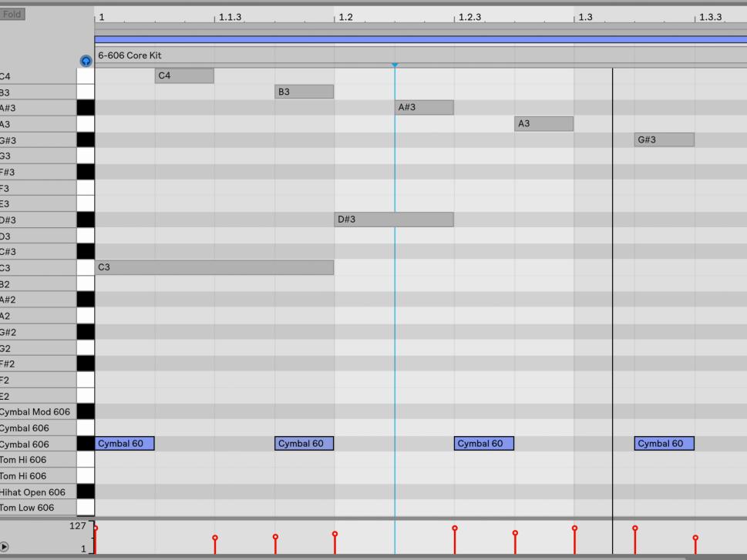Select the G#3 MIDI note
747x560 pixels.
tap(664, 139)
